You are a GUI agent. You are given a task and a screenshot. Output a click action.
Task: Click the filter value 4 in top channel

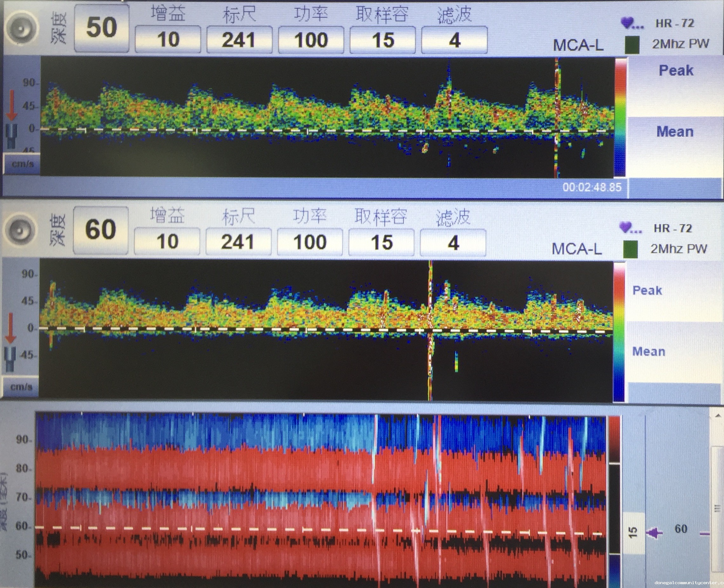pyautogui.click(x=454, y=40)
